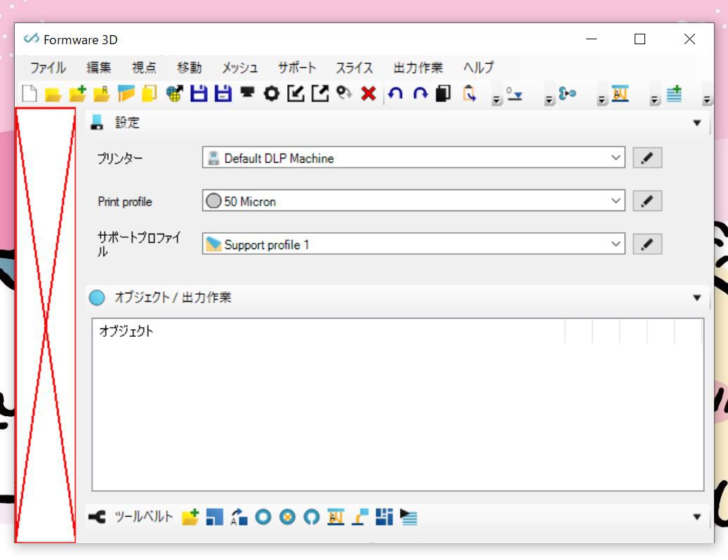Screen dimensions: 728x560
Task: Click the toolbelt wrench icon
Action: pyautogui.click(x=98, y=517)
